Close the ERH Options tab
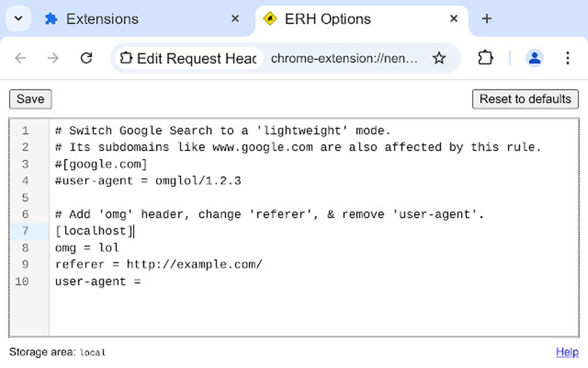 pos(453,18)
